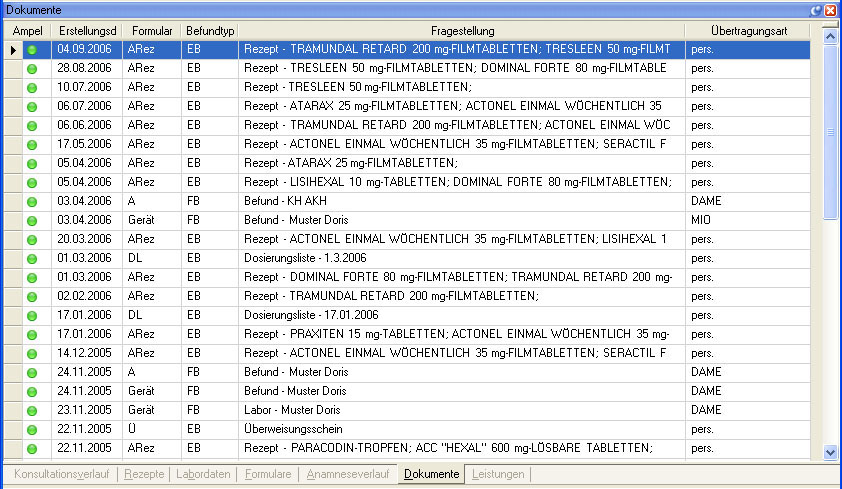Open the Leistungen tab
The width and height of the screenshot is (842, 489).
[x=498, y=474]
